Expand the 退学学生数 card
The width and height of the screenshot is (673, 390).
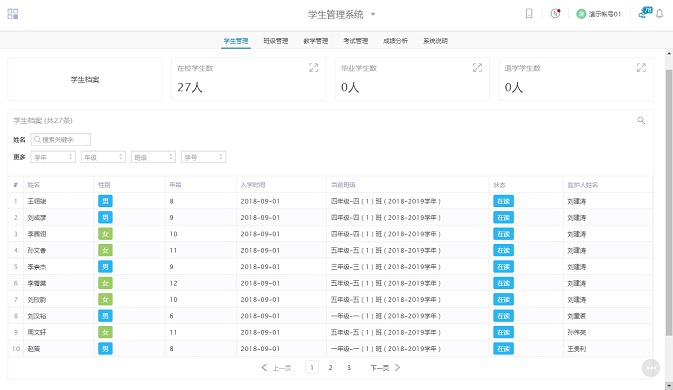(x=641, y=67)
